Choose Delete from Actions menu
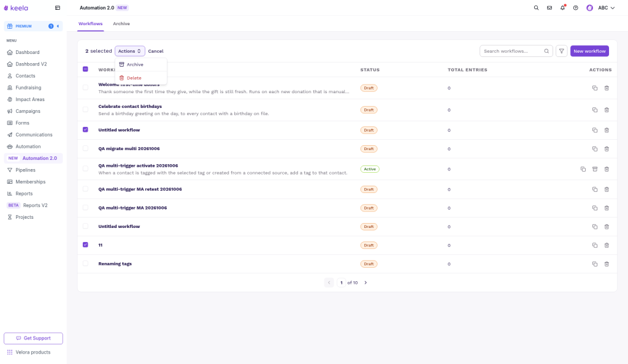The width and height of the screenshot is (628, 364). [141, 78]
